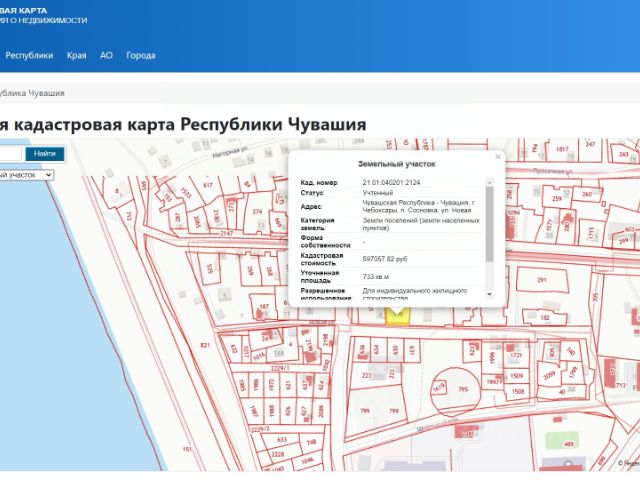Select map parcel labeled 1619
This screenshot has width=640, height=480.
(438, 387)
